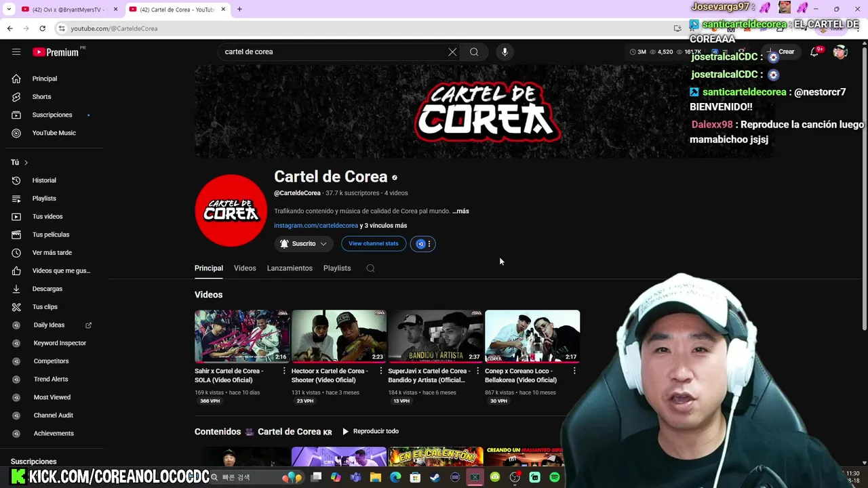The height and width of the screenshot is (488, 868).
Task: Open Tus películas in the sidebar
Action: (x=52, y=235)
